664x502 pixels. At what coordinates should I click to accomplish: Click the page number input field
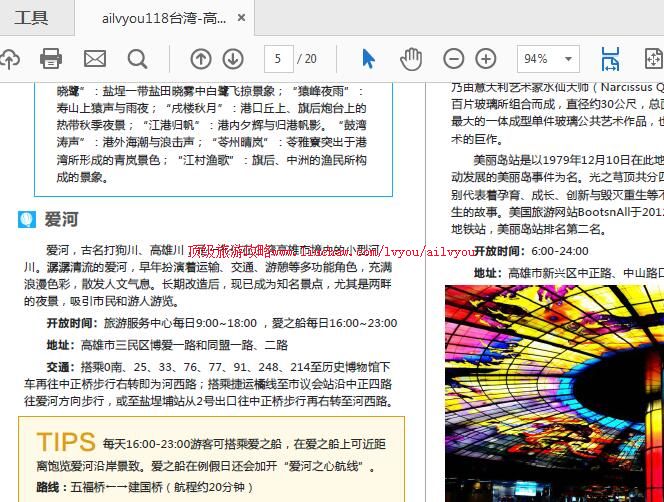point(278,59)
